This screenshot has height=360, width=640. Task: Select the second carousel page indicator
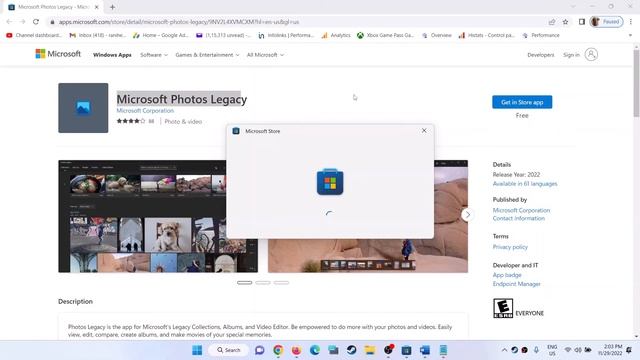point(263,282)
